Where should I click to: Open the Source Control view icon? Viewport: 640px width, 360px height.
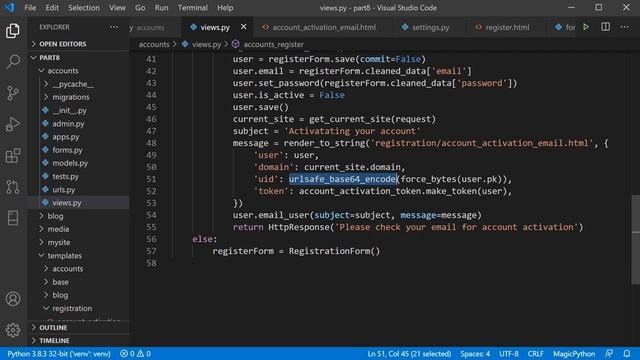13,93
